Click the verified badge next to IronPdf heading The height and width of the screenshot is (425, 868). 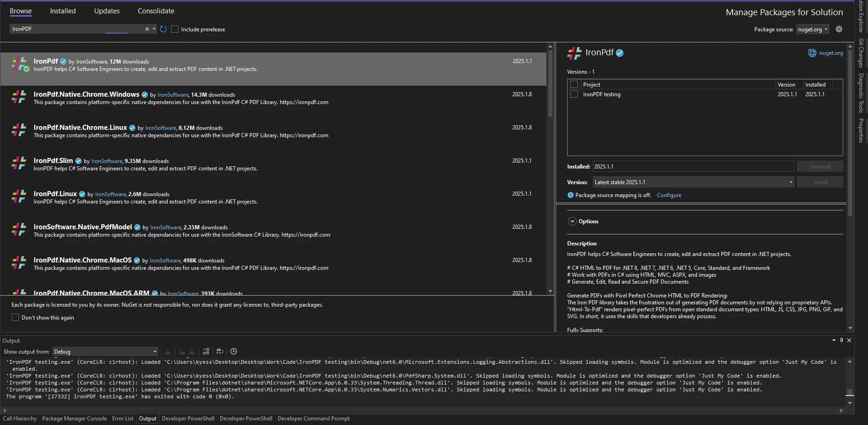620,53
